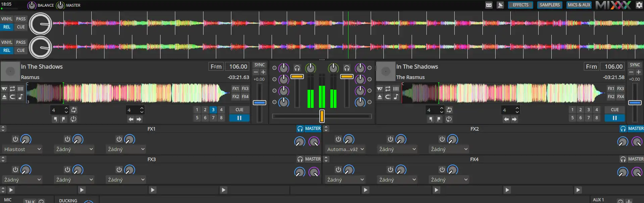Enable third effect slot of FX4
Image resolution: width=644 pixels, height=203 pixels.
(442, 170)
